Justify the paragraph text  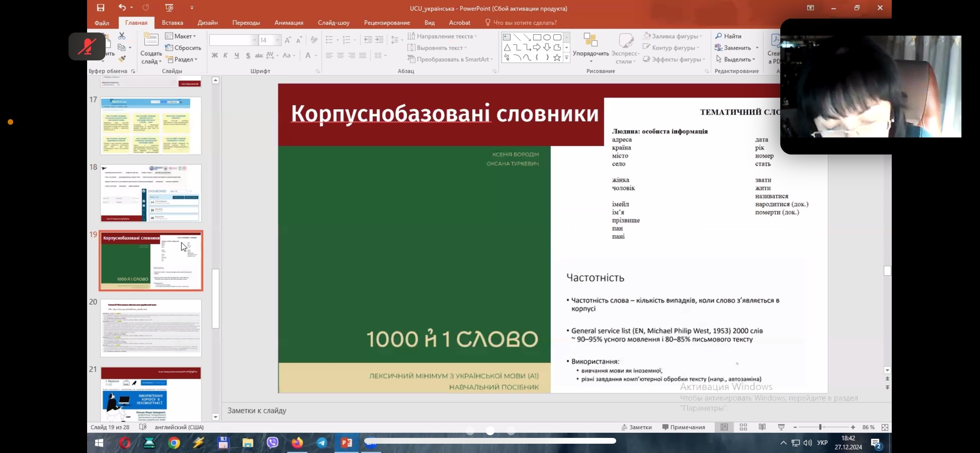(363, 55)
